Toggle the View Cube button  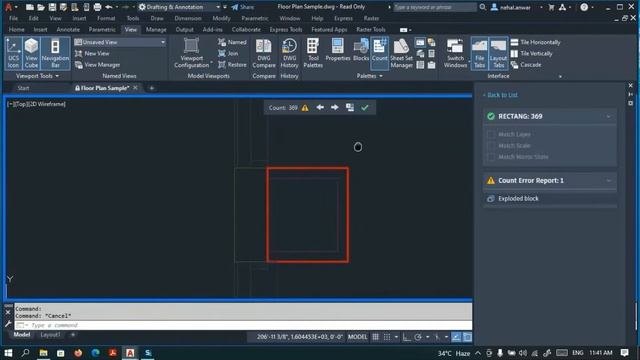(31, 53)
